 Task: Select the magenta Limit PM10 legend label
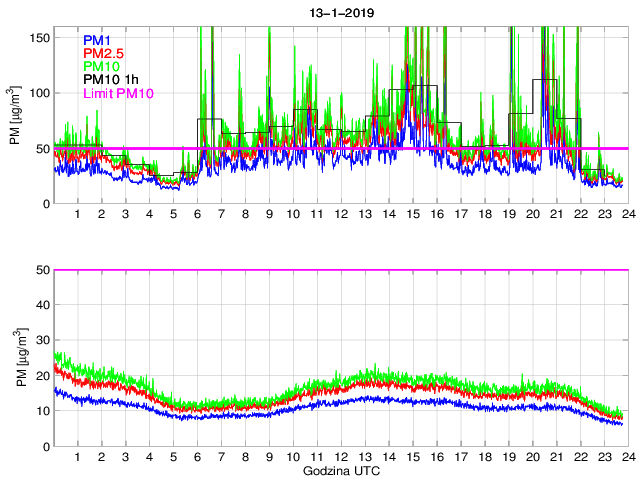tap(119, 92)
